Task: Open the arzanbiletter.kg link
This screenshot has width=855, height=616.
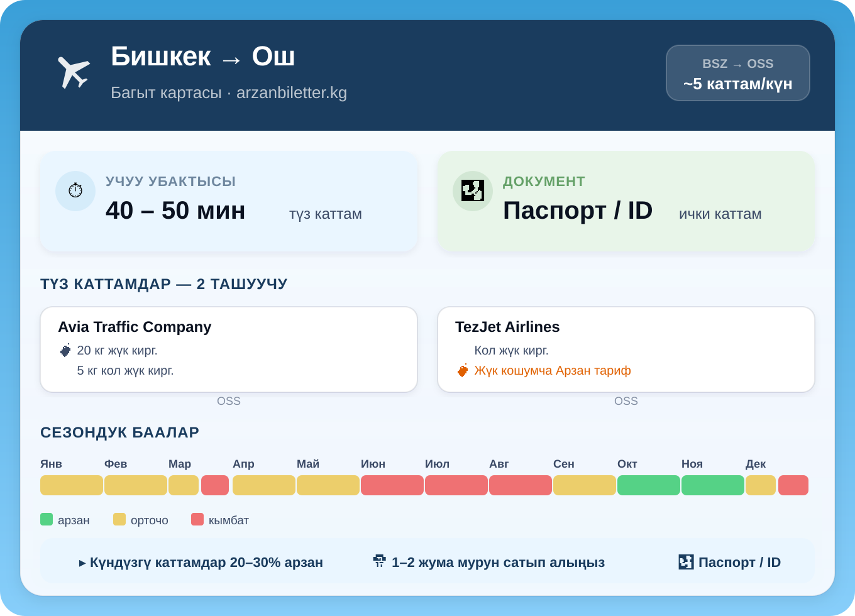Action: click(291, 92)
